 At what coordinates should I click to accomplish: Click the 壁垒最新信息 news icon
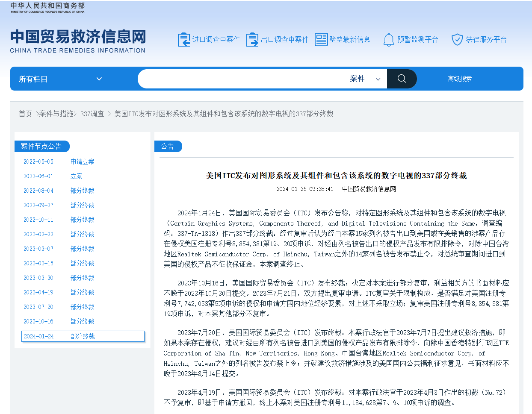pos(321,40)
